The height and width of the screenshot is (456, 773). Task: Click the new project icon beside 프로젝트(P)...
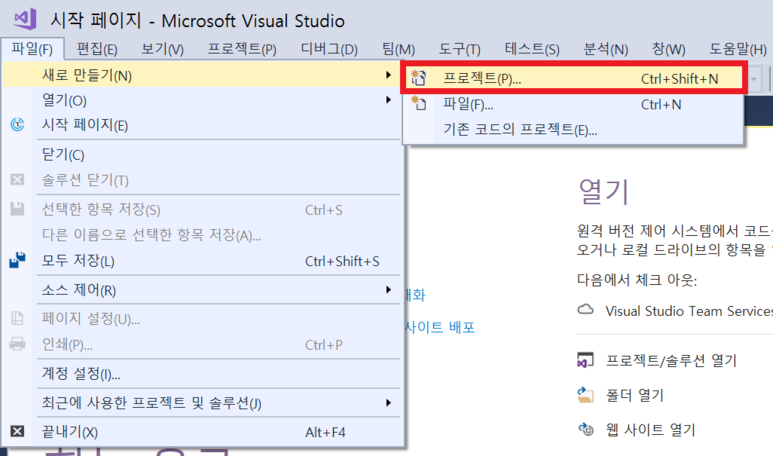coord(419,78)
